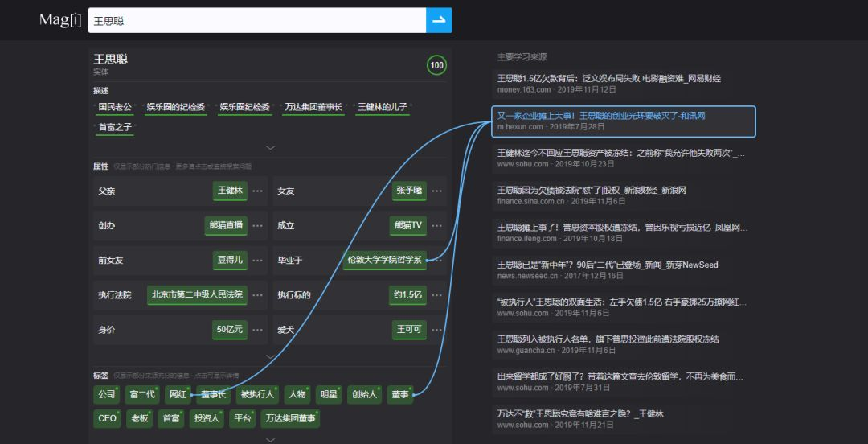
Task: Select the 万达集团董事长 description tag
Action: coord(313,107)
